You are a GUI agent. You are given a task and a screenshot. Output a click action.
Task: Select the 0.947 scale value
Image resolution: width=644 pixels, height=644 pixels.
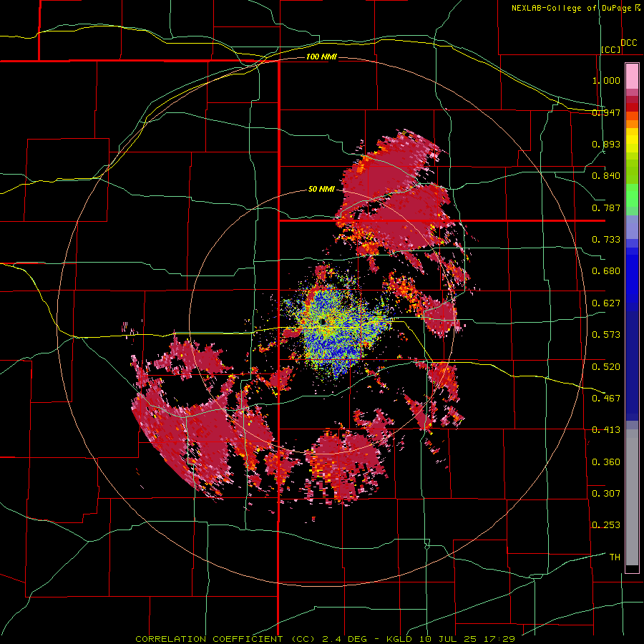point(606,112)
